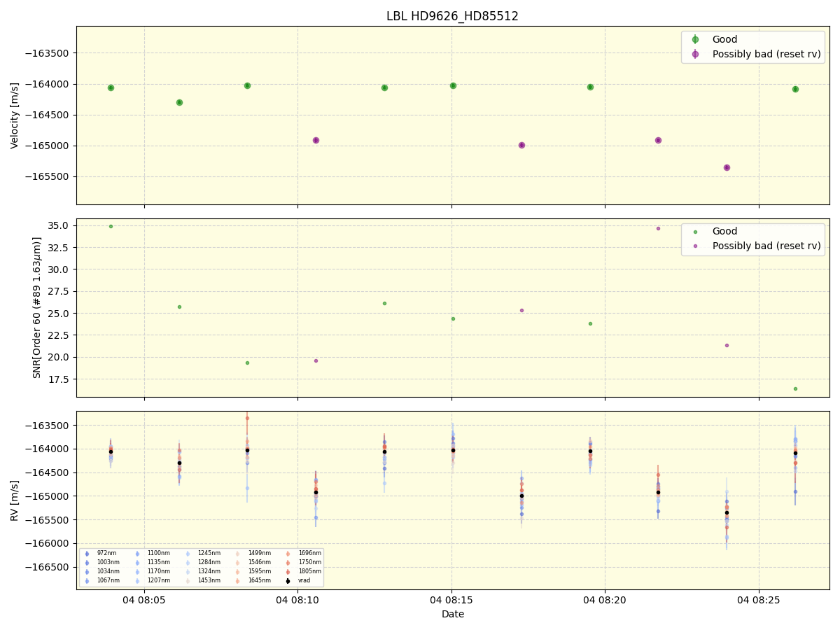Image resolution: width=840 pixels, height=630 pixels.
Task: Click the 1645nm legend marker
Action: point(238,580)
